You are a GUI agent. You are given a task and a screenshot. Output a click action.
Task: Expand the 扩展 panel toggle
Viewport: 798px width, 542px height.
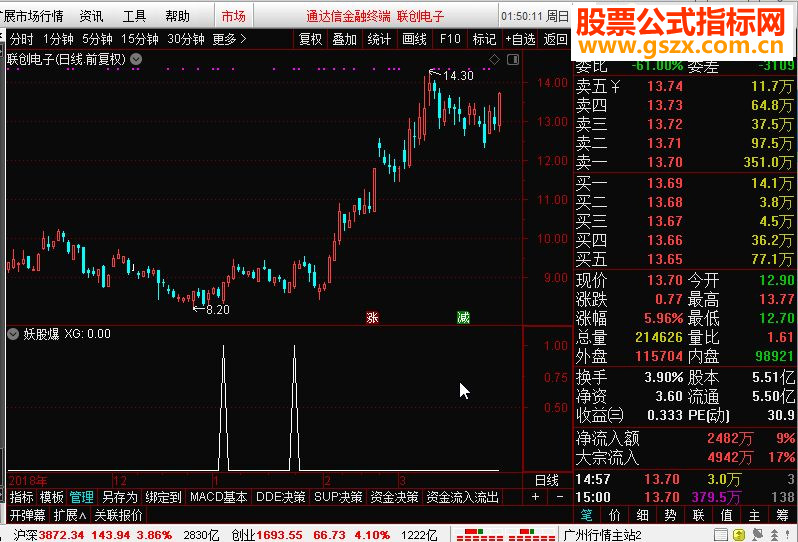(70, 515)
